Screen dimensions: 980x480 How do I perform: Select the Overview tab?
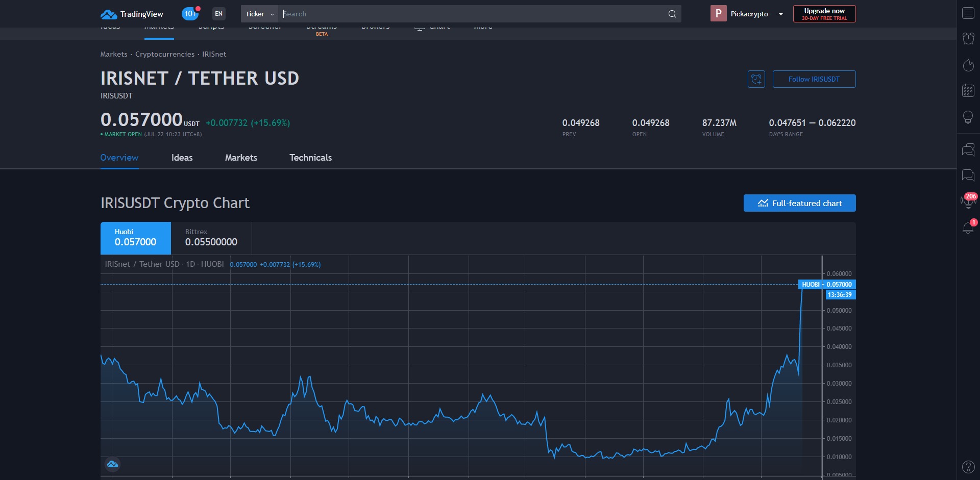(x=119, y=158)
